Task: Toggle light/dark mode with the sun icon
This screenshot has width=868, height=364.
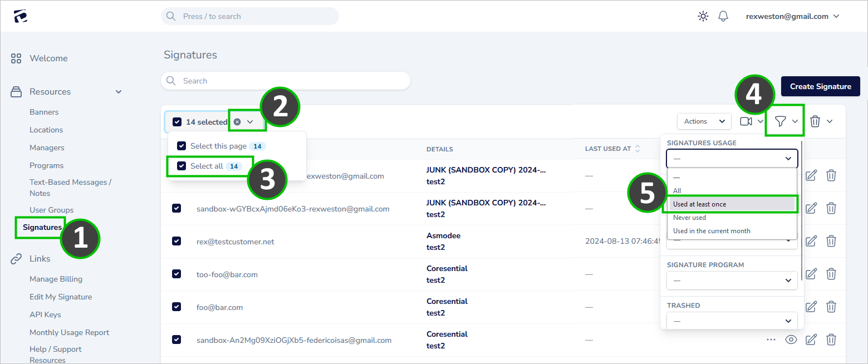Action: pyautogui.click(x=703, y=16)
